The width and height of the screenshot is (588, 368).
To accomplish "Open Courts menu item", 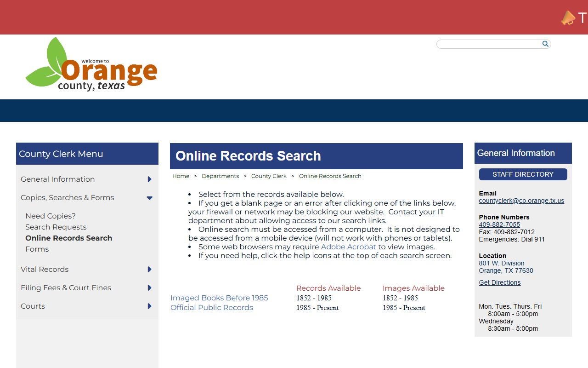I will 33,306.
